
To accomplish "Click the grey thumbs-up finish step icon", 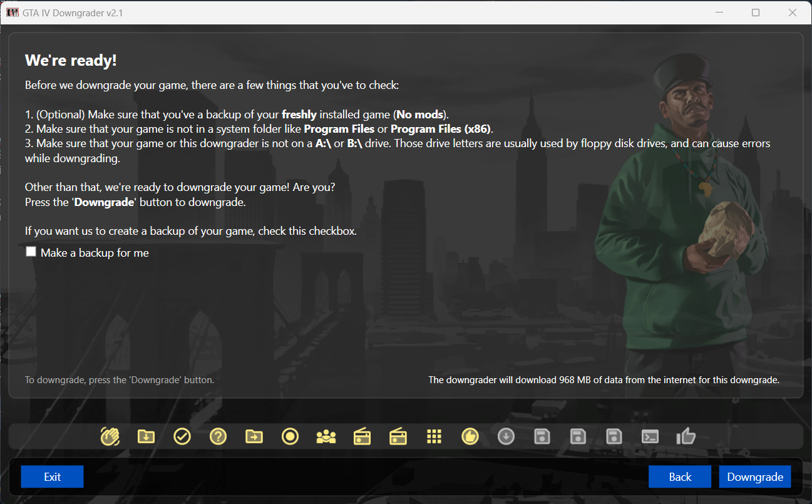I will coord(686,436).
